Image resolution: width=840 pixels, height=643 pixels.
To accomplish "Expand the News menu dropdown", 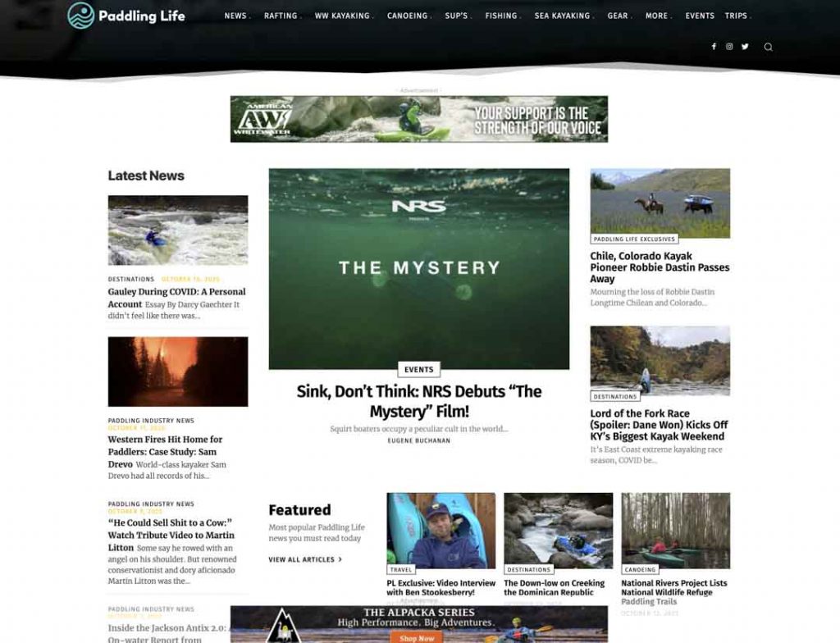I will tap(237, 16).
